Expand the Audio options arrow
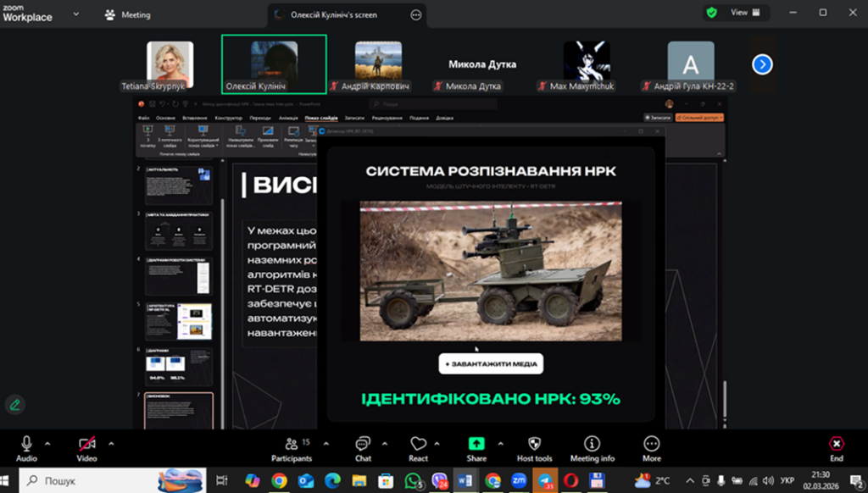868x493 pixels. [47, 443]
